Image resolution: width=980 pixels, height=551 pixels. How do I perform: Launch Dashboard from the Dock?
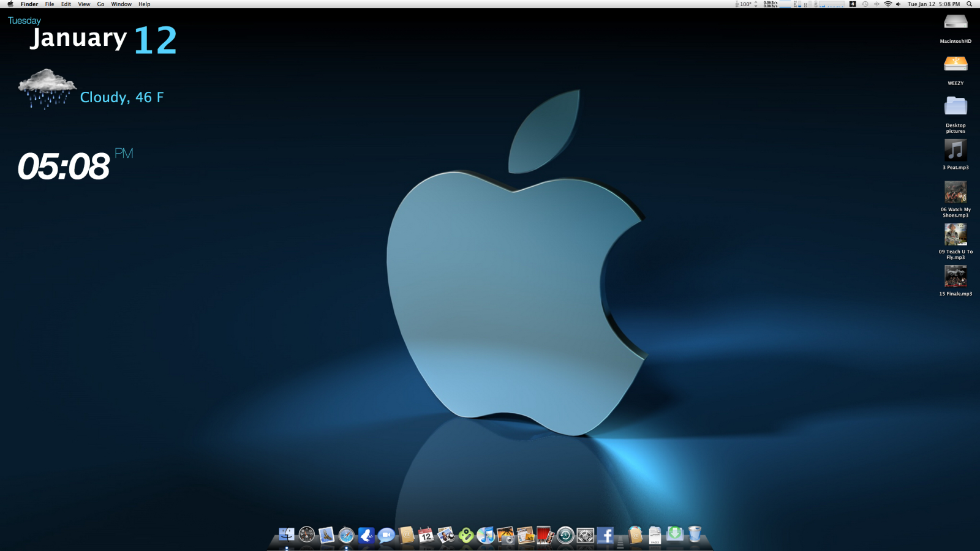tap(307, 535)
